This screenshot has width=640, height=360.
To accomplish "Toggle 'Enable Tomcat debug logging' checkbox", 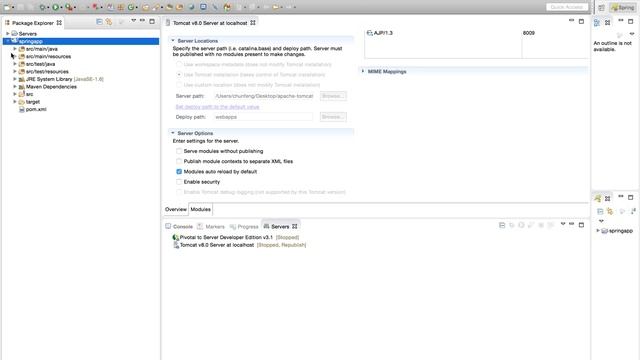I will pyautogui.click(x=179, y=192).
